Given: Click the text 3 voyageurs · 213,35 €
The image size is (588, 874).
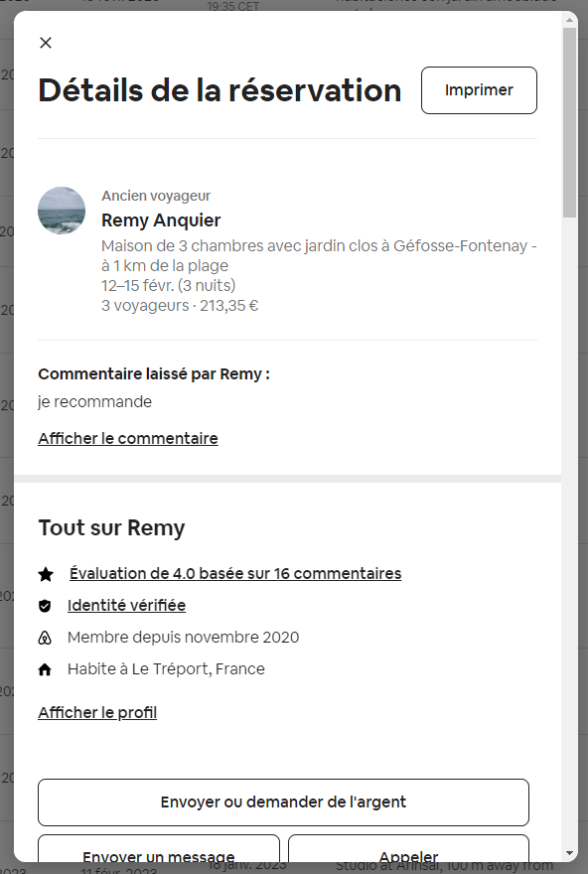Looking at the screenshot, I should pos(180,306).
